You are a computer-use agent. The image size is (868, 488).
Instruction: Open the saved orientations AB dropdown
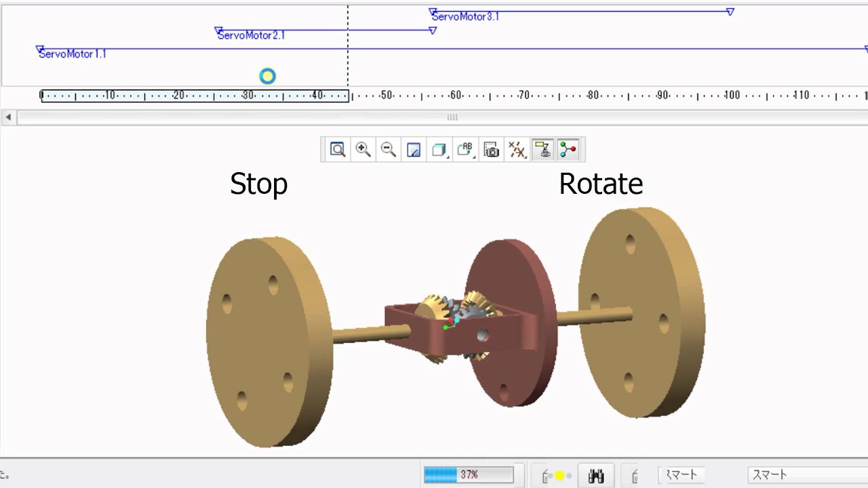point(466,150)
